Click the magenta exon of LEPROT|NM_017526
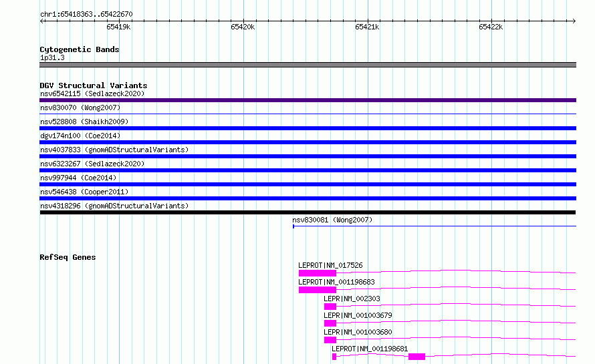This screenshot has width=595, height=364. [318, 273]
